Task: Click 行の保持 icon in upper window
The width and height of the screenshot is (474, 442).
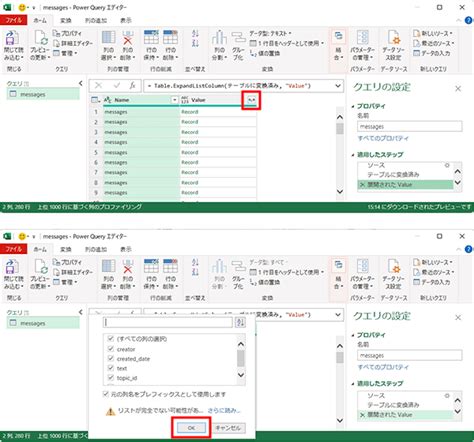Action: click(151, 37)
